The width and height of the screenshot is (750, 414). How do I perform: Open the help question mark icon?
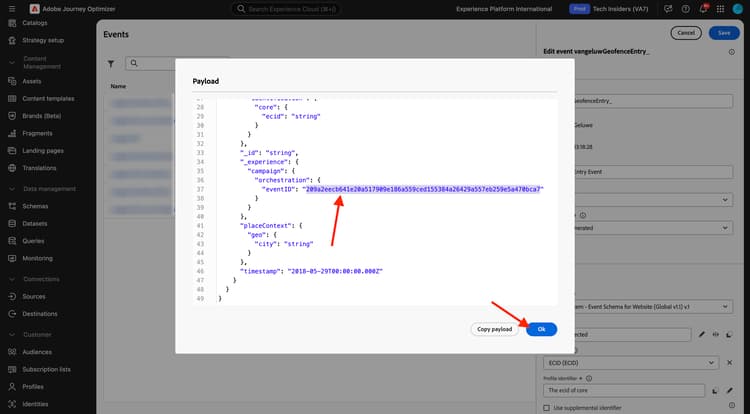pos(685,9)
